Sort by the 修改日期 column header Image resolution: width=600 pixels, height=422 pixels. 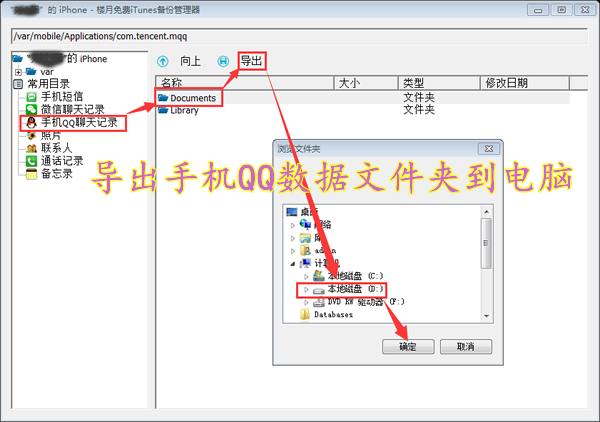pyautogui.click(x=525, y=83)
